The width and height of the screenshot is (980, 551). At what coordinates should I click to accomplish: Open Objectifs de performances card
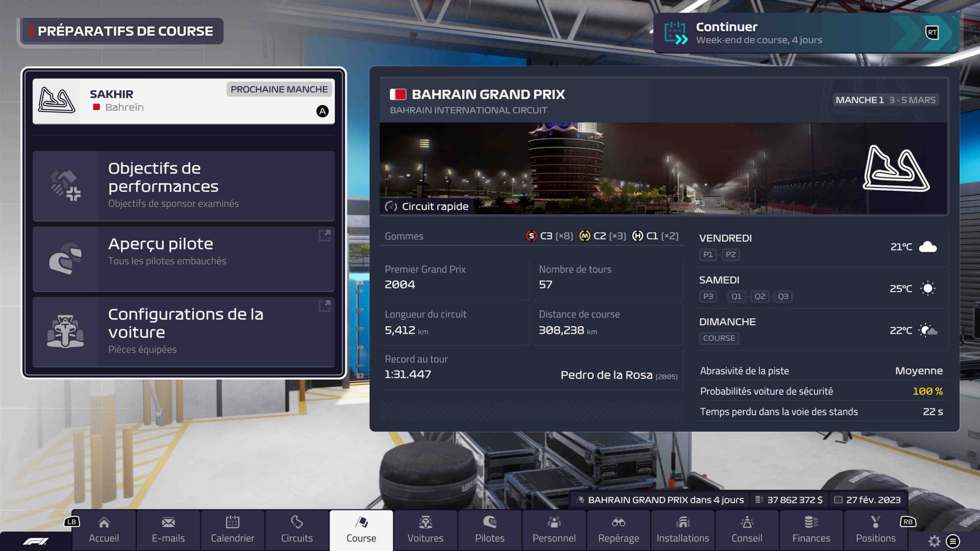[x=184, y=186]
